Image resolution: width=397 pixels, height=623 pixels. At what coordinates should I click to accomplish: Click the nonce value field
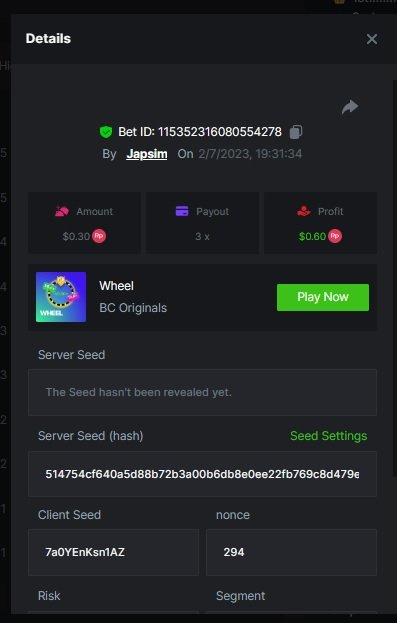point(291,552)
